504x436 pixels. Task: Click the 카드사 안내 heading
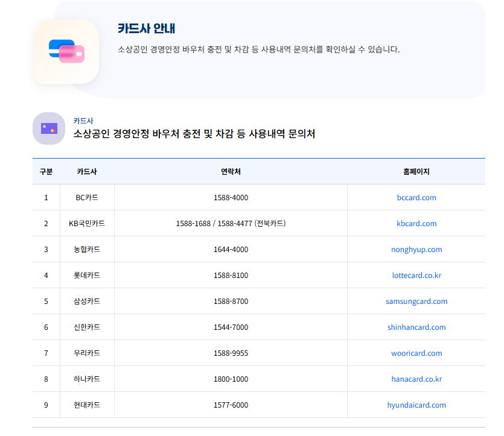[146, 28]
